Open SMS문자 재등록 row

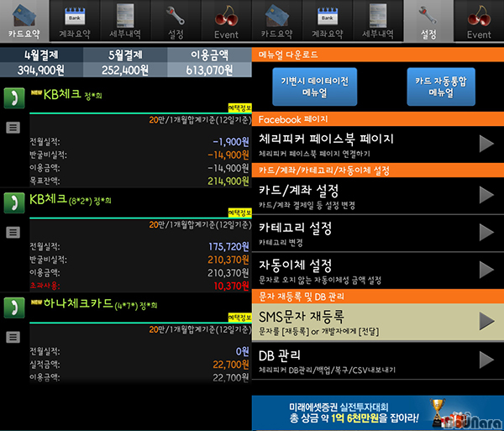[378, 323]
